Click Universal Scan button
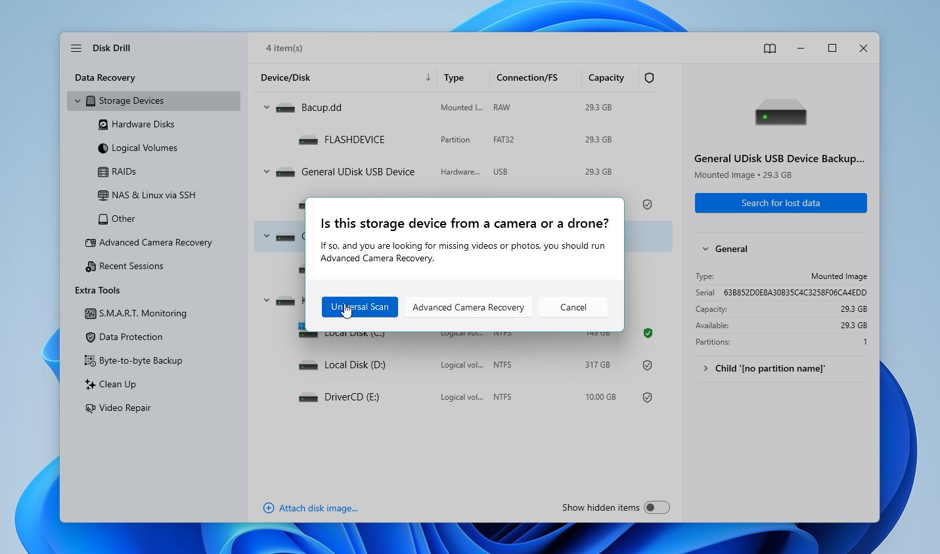This screenshot has width=940, height=554. [360, 307]
